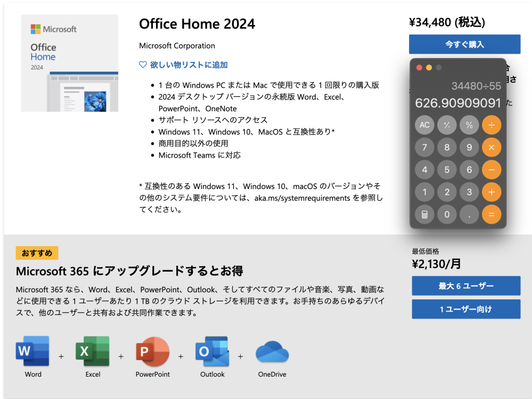Tap the calculator 7 key

tap(424, 147)
